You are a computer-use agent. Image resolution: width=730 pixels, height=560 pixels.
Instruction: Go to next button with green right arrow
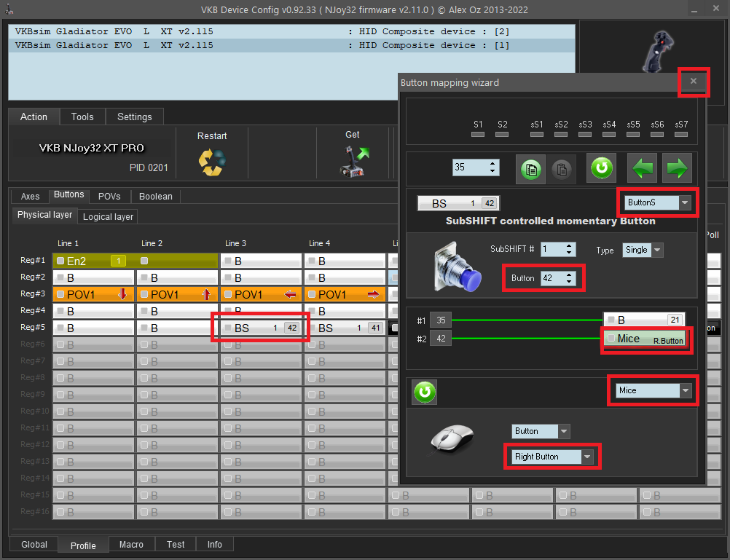677,167
